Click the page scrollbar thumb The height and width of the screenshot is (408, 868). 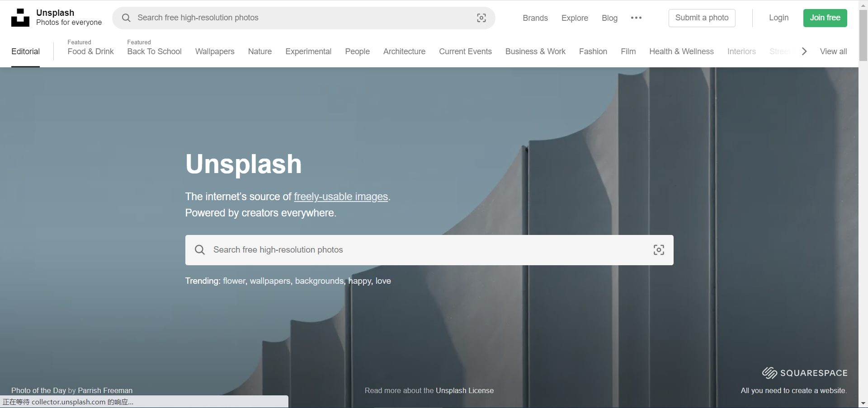pos(863,35)
